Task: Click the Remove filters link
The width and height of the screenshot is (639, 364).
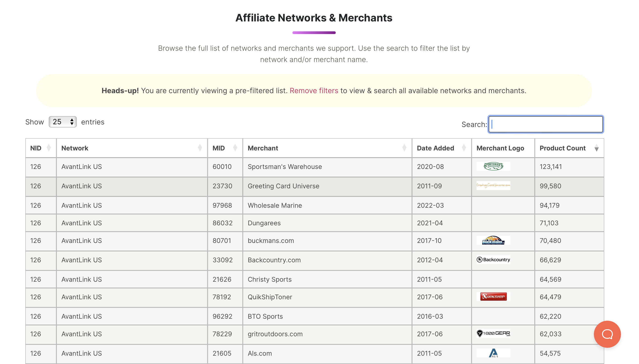Action: [x=314, y=90]
